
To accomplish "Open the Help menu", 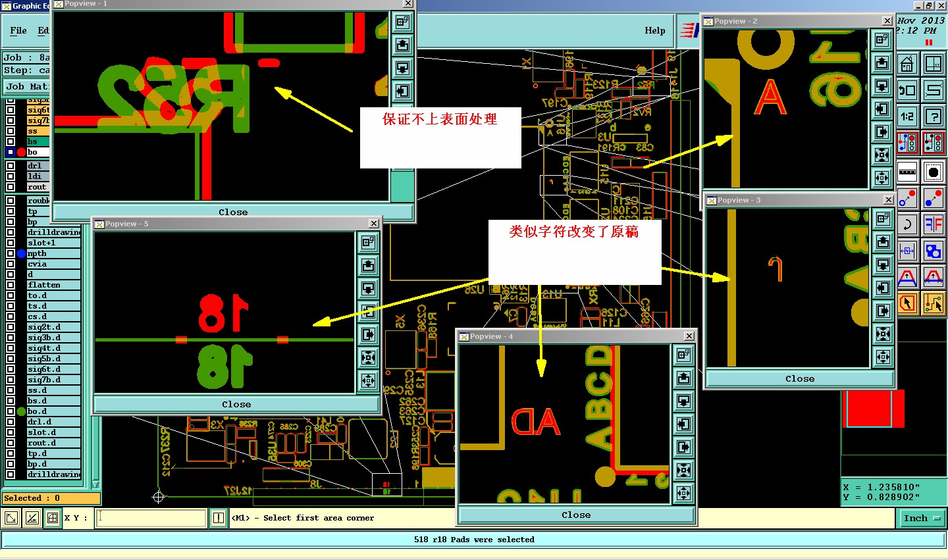I will point(654,30).
